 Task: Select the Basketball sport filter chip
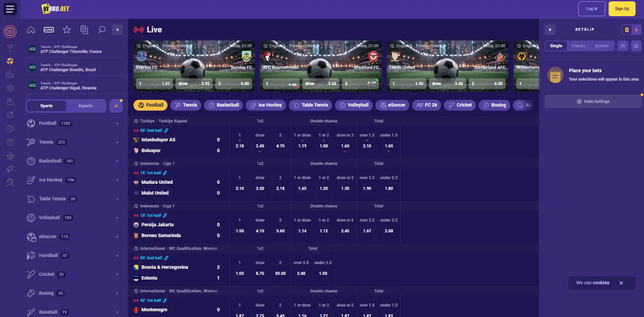(x=224, y=105)
